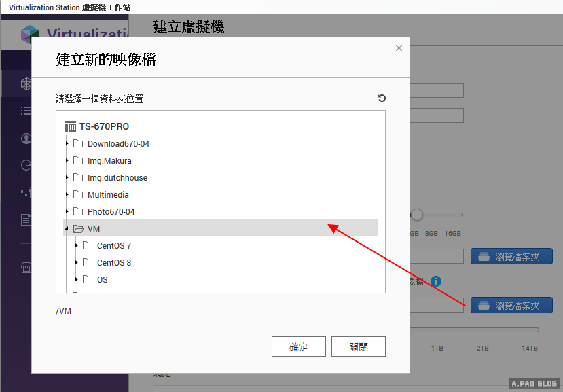Image resolution: width=563 pixels, height=392 pixels.
Task: Click the clock icon in left sidebar
Action: [x=26, y=165]
